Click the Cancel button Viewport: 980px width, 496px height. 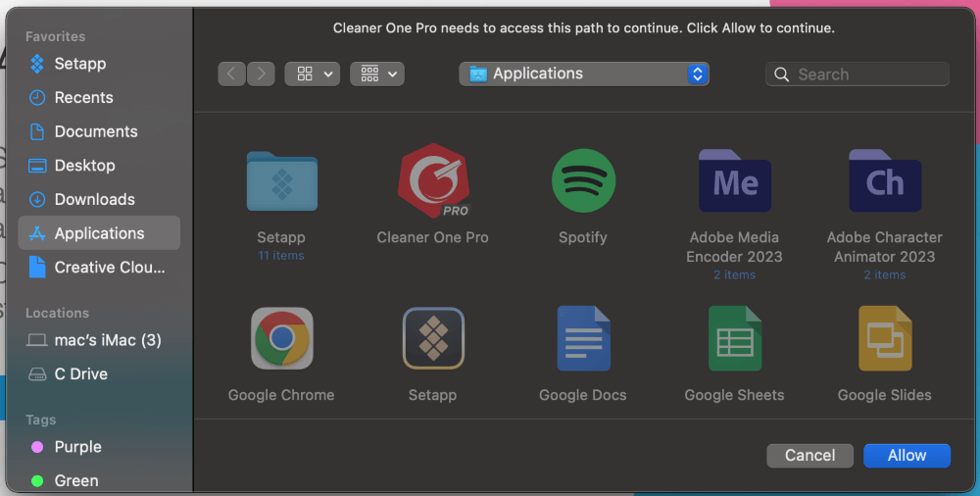pos(810,456)
